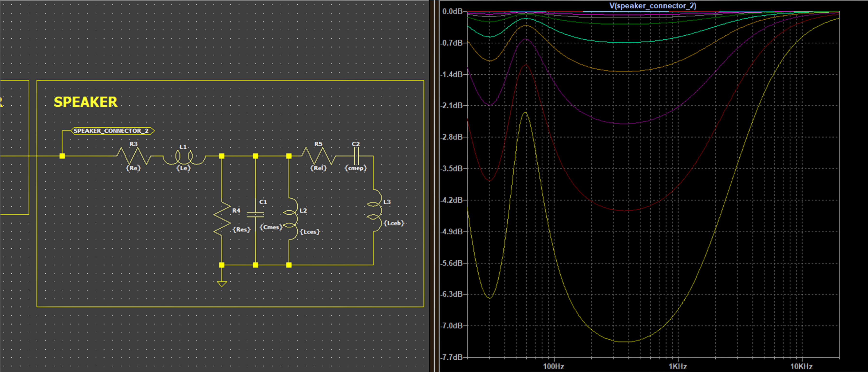Click the V(speaker_connector_2) trace title

point(653,5)
